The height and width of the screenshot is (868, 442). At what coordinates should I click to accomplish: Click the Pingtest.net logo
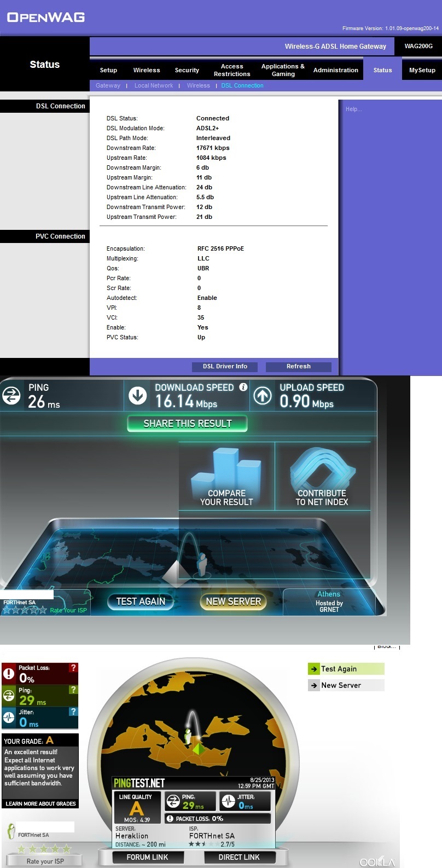tap(139, 783)
